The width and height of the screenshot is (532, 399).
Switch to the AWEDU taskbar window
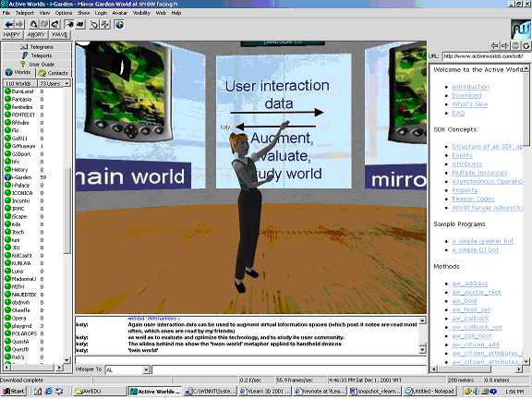click(100, 392)
